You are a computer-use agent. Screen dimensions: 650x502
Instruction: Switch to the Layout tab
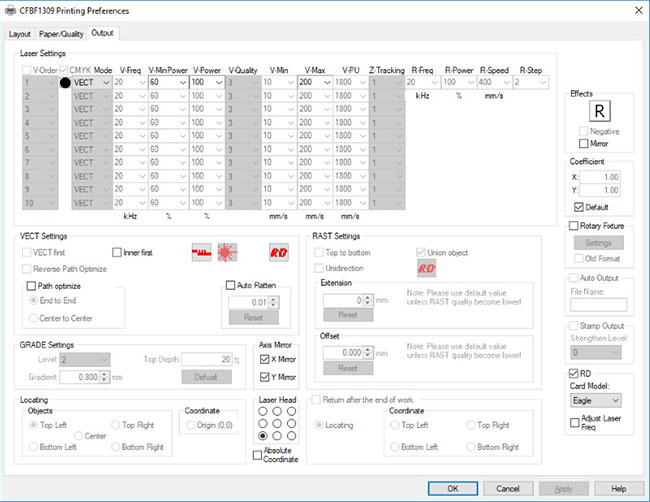[19, 34]
